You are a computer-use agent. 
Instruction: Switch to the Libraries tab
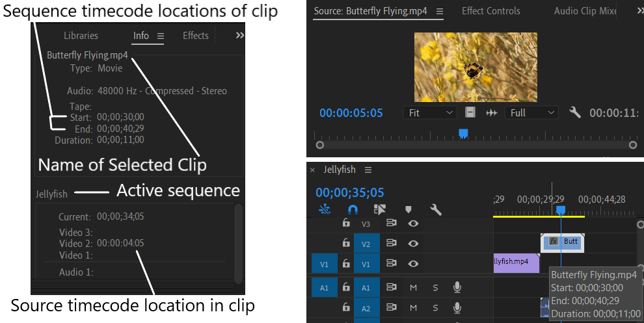(81, 36)
